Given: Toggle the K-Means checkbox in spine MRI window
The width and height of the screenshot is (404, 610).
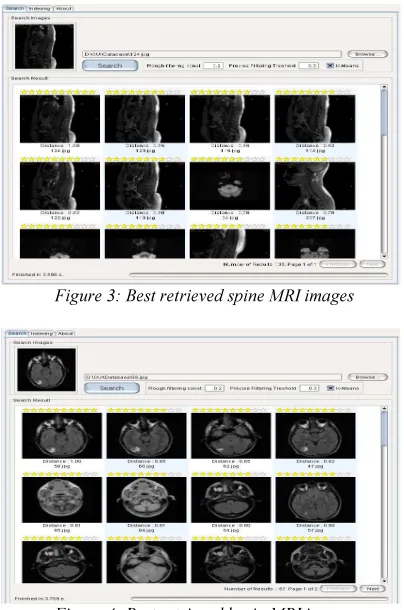Looking at the screenshot, I should click(x=330, y=65).
